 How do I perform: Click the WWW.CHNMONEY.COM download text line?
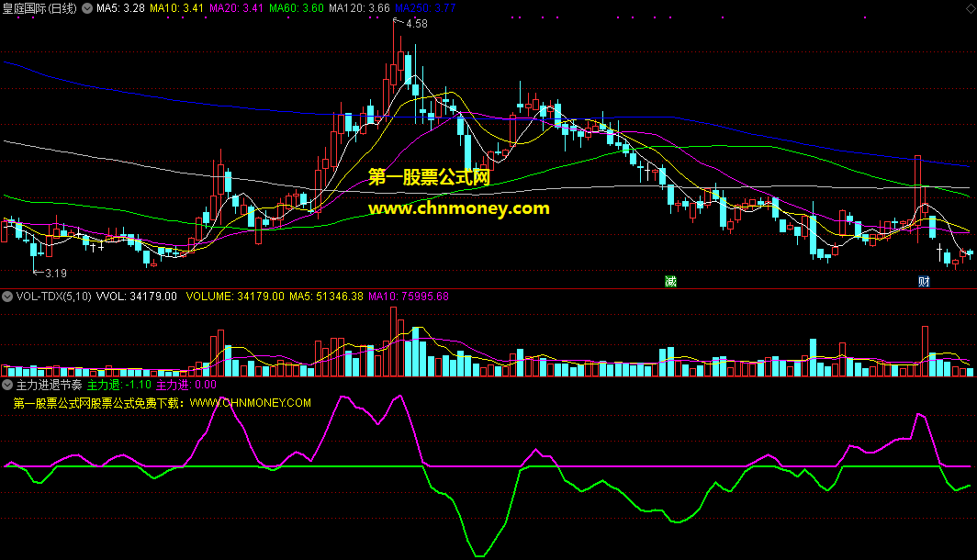(x=162, y=403)
